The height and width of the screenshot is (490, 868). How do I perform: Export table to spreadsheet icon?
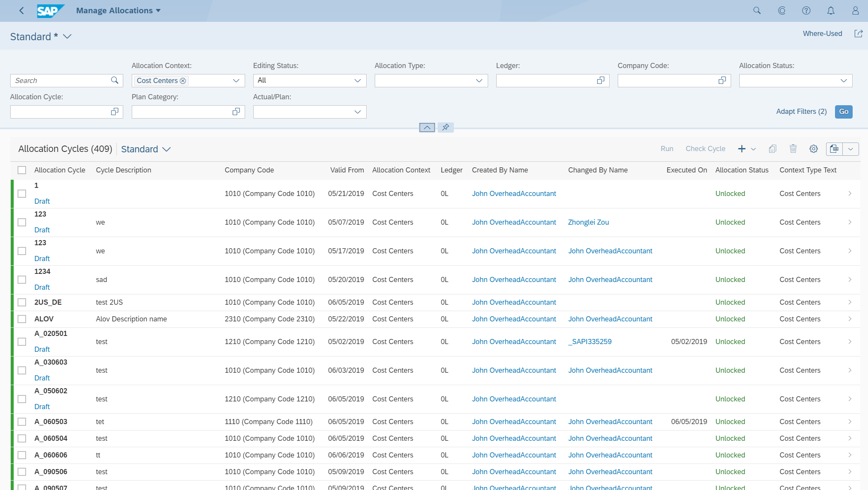point(834,149)
